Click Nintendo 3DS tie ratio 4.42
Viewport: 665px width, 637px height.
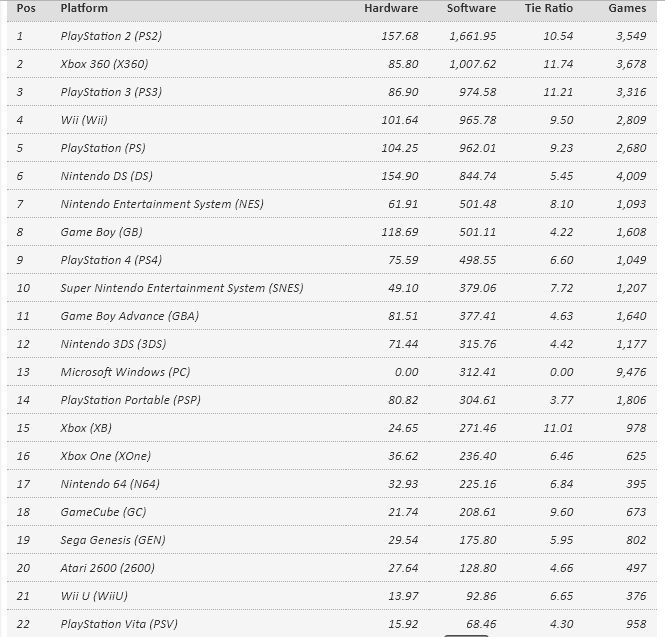point(562,344)
